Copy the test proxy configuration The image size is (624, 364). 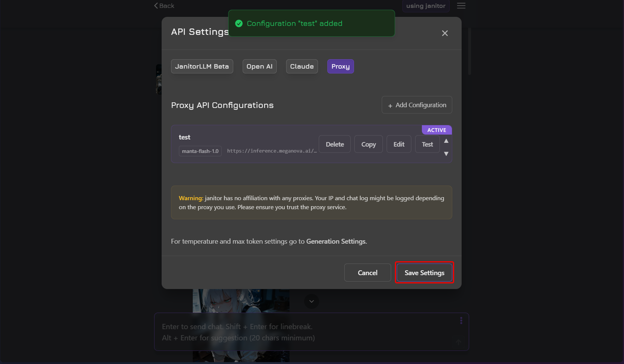pos(368,144)
